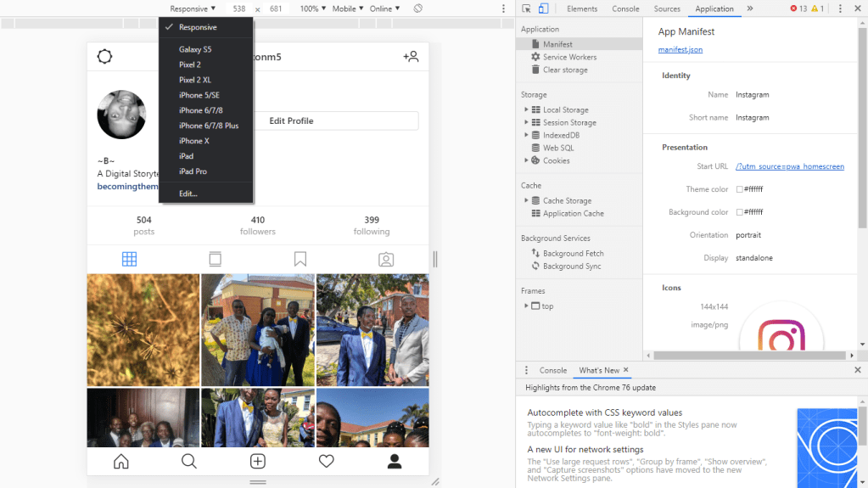Screen dimensions: 868x488
Task: Tap the heart activity icon
Action: [x=326, y=461]
